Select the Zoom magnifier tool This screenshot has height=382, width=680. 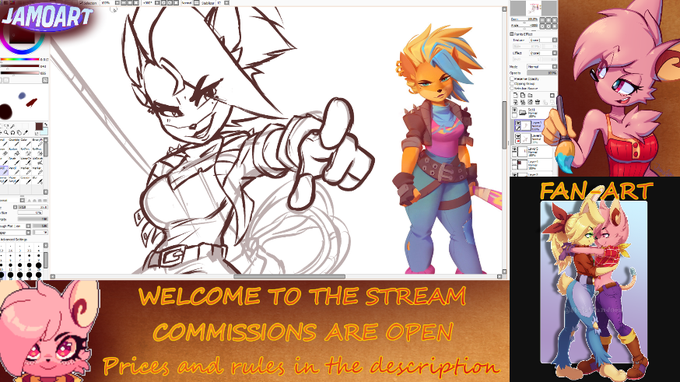point(7,133)
